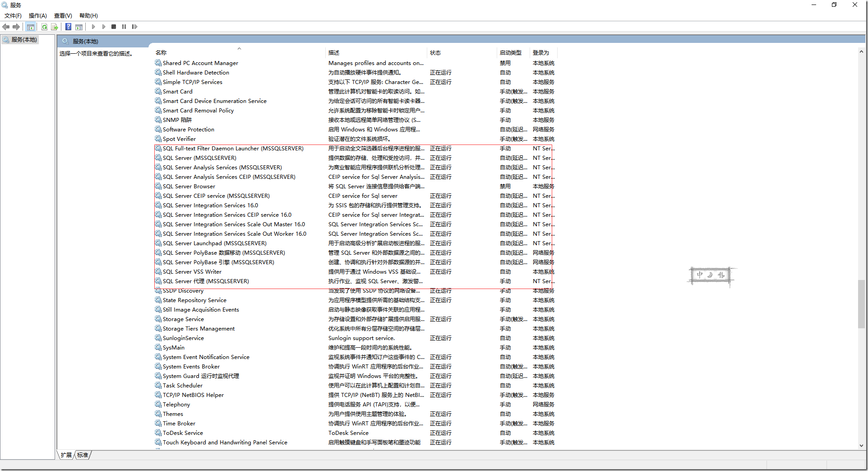868x471 pixels.
Task: Click gear icon of Task Scheduler
Action: (158, 385)
